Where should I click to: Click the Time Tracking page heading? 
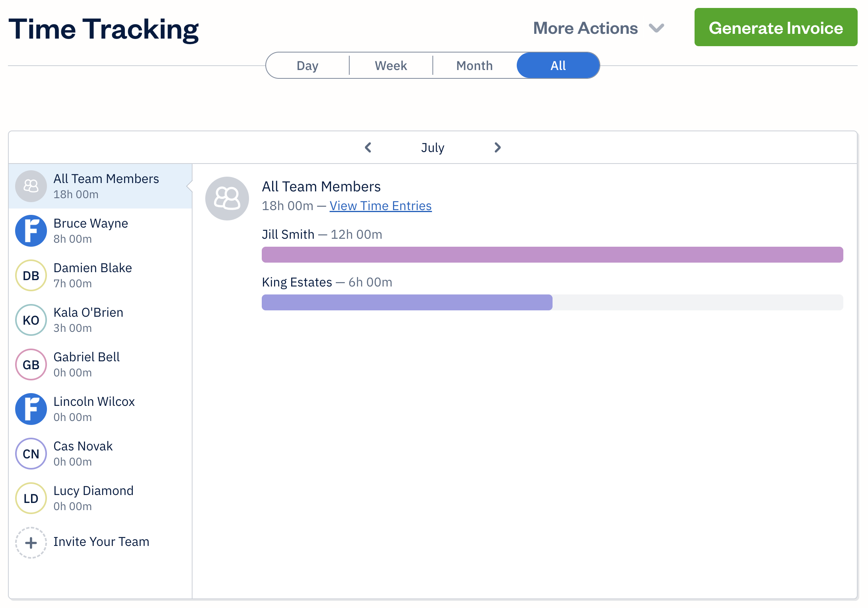pyautogui.click(x=103, y=29)
